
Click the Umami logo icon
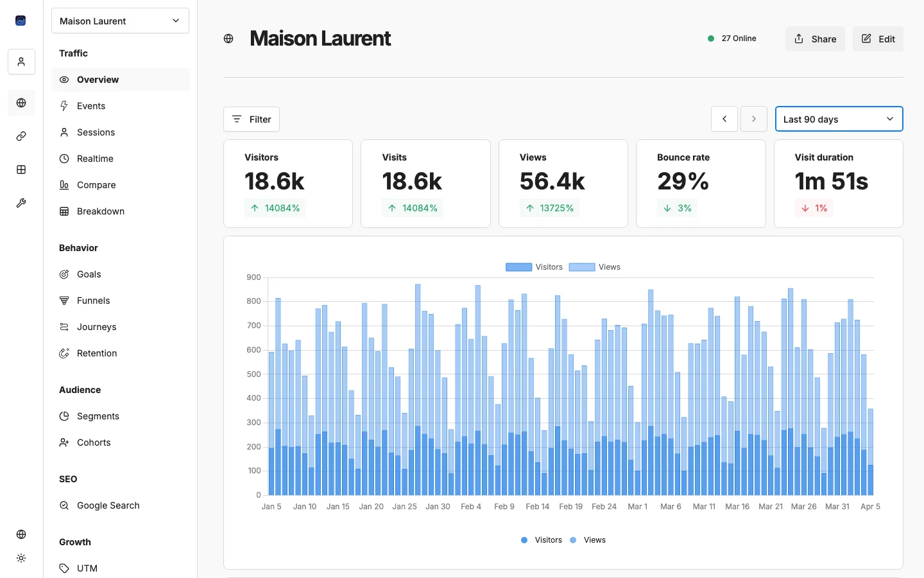click(x=21, y=21)
